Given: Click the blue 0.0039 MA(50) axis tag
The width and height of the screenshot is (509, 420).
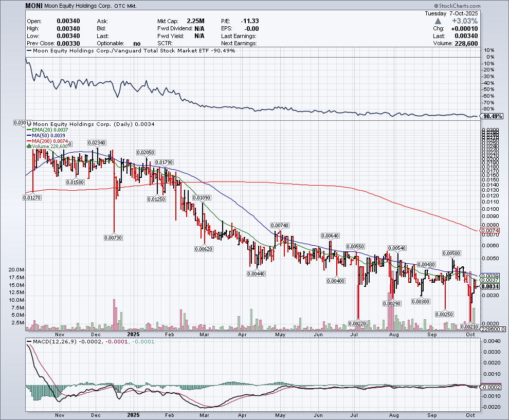Looking at the screenshot, I should point(490,275).
